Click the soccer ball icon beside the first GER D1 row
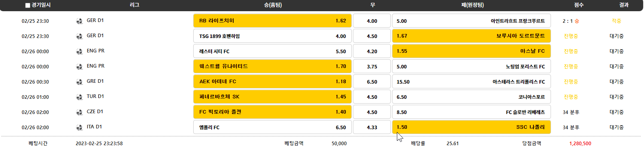The width and height of the screenshot is (644, 150). tap(79, 21)
